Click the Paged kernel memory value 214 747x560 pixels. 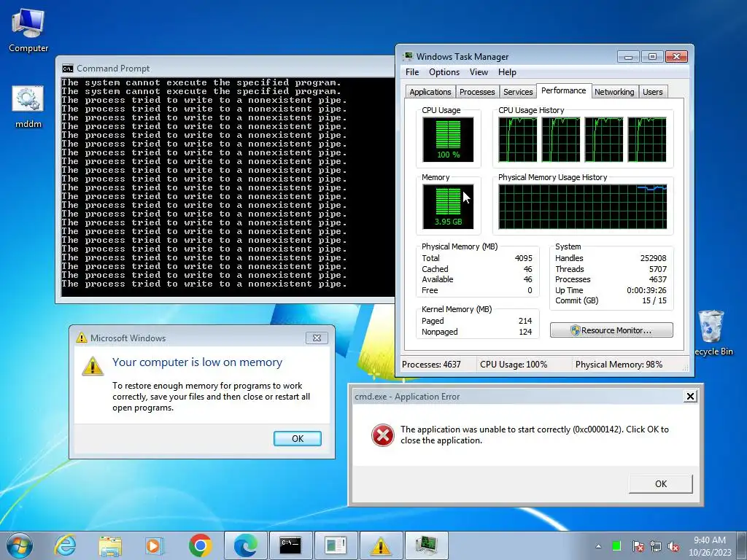coord(525,321)
